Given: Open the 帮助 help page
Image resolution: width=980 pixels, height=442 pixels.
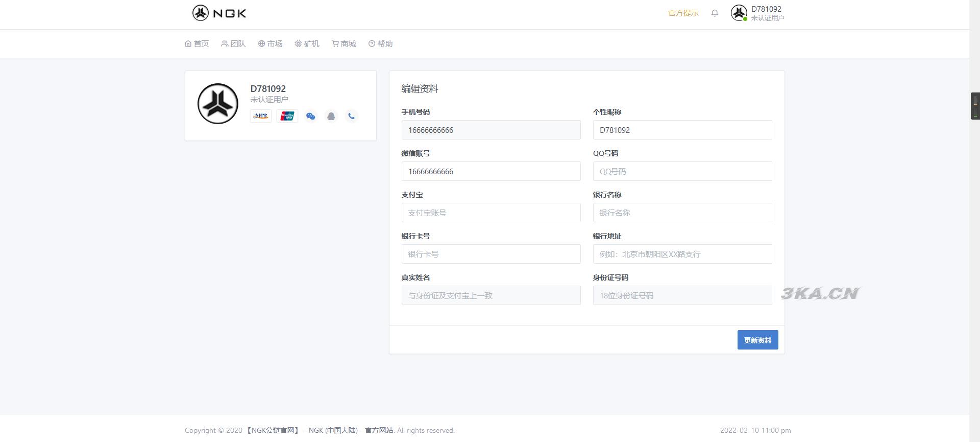Looking at the screenshot, I should click(x=380, y=44).
